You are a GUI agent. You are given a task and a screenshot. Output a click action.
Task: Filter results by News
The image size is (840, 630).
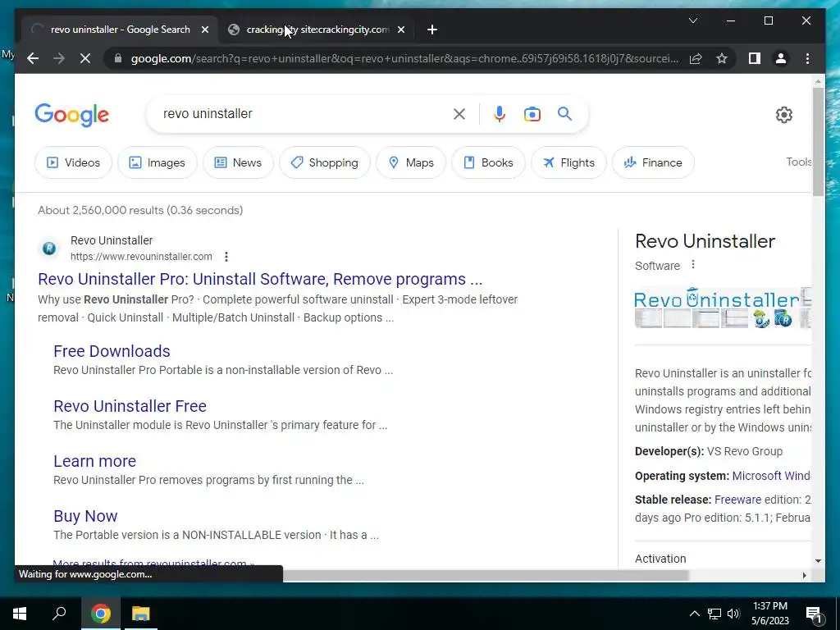tap(239, 162)
